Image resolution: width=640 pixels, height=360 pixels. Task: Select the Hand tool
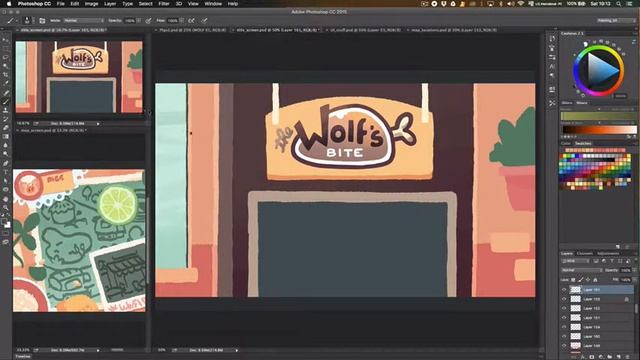pyautogui.click(x=5, y=199)
